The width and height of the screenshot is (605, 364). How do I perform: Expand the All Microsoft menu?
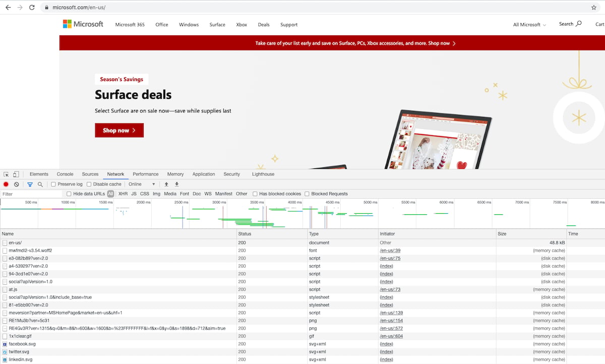[x=529, y=24]
